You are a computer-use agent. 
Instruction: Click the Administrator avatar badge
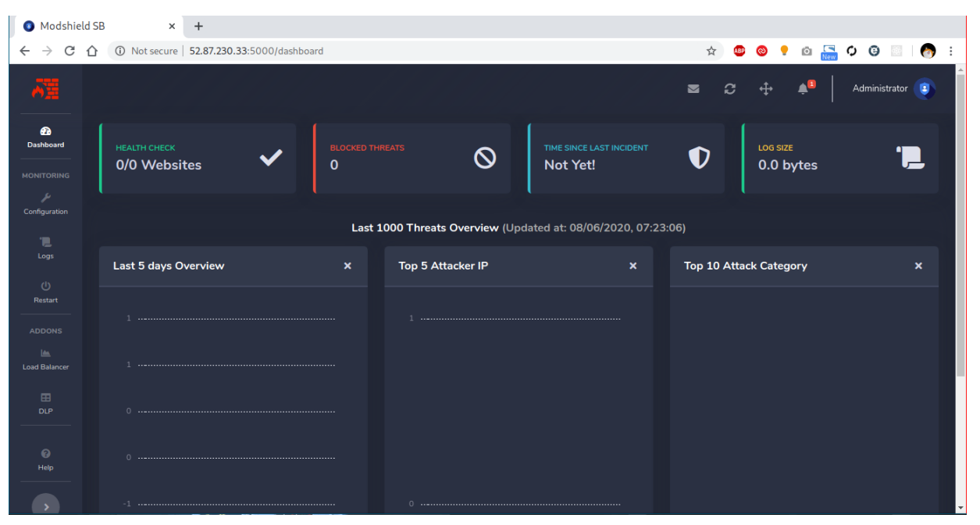pyautogui.click(x=925, y=89)
